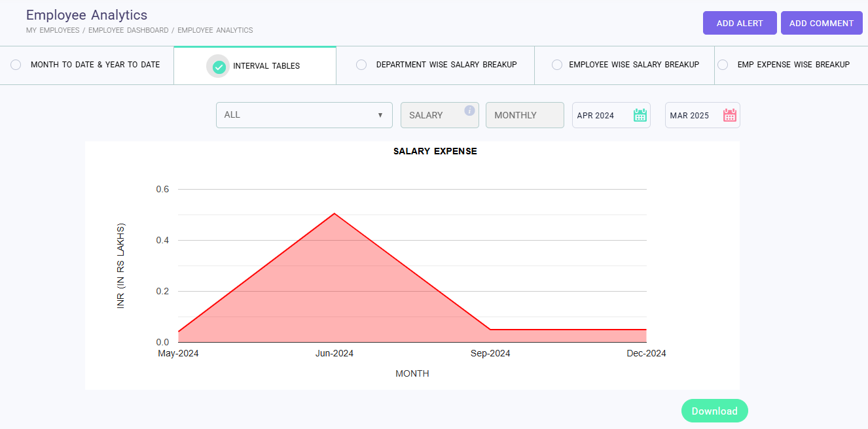
Task: Select Month to Date & Year to Date radio
Action: coord(16,65)
